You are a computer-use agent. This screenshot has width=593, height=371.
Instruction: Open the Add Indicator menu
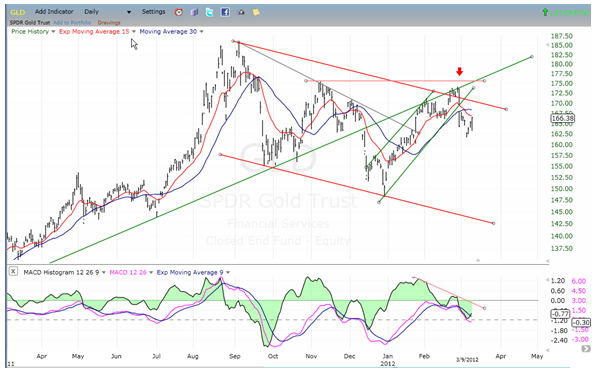54,12
